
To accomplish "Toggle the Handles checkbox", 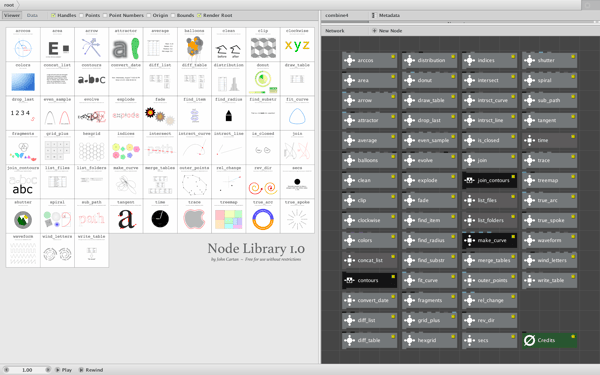I will click(54, 15).
